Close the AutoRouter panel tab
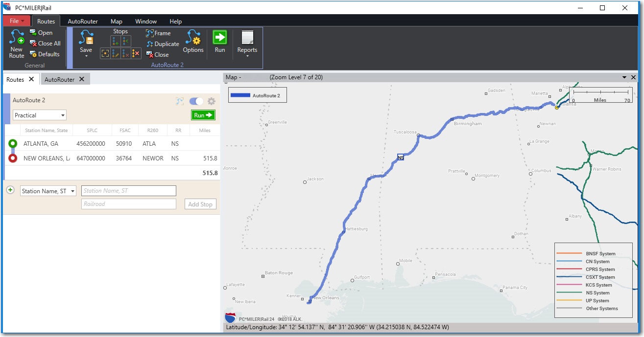 point(82,79)
